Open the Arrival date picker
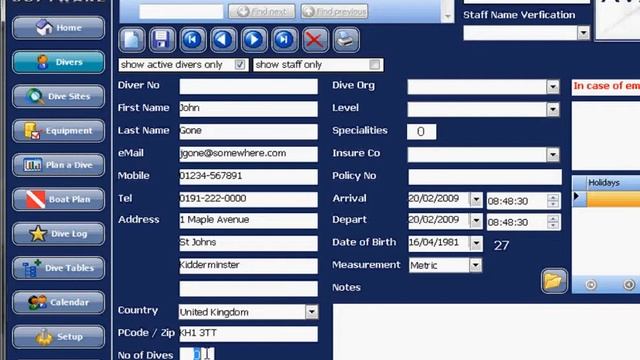The image size is (640, 360). coord(476,200)
